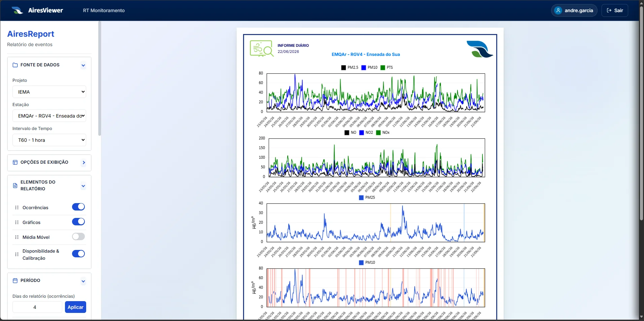Click the air quality report icon in the report header
This screenshot has height=321, width=644.
[262, 49]
